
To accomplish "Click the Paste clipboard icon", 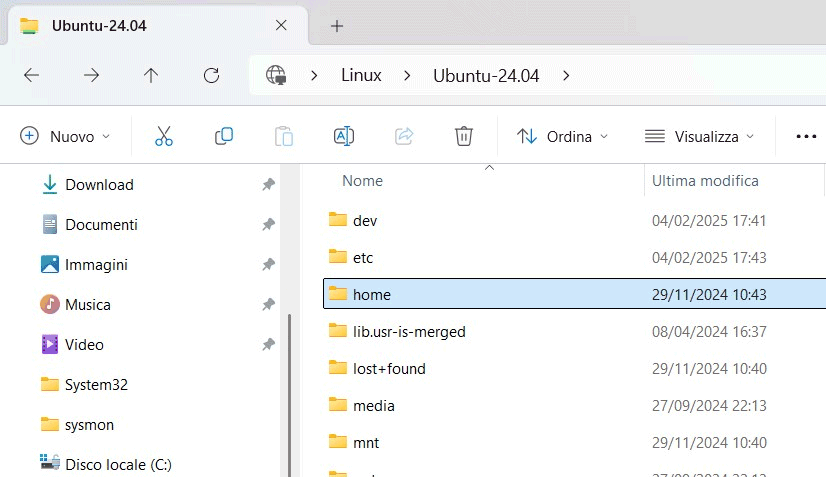I will (x=284, y=137).
